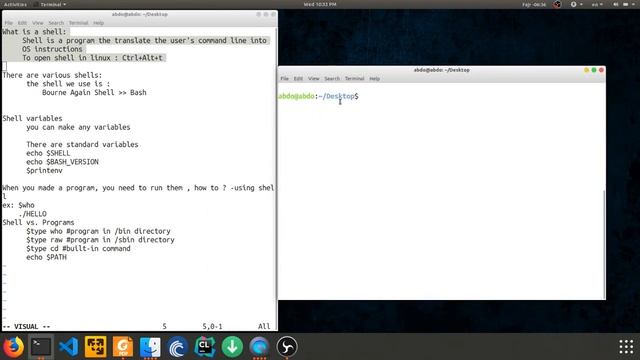The image size is (640, 360).
Task: Open File menu in the right terminal window
Action: tap(284, 78)
